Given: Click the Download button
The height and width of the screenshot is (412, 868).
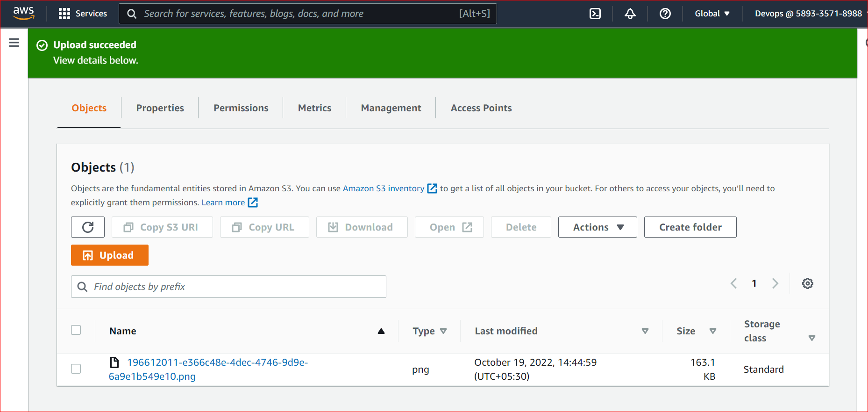Looking at the screenshot, I should [x=362, y=227].
